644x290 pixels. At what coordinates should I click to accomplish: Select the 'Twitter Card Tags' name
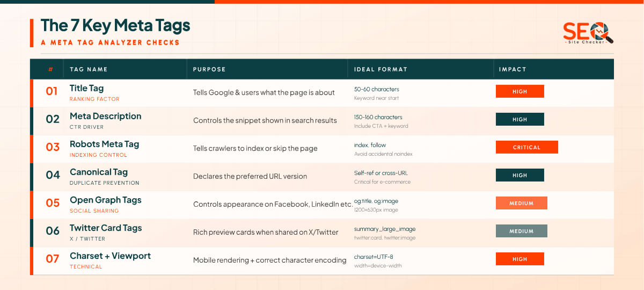click(x=106, y=228)
